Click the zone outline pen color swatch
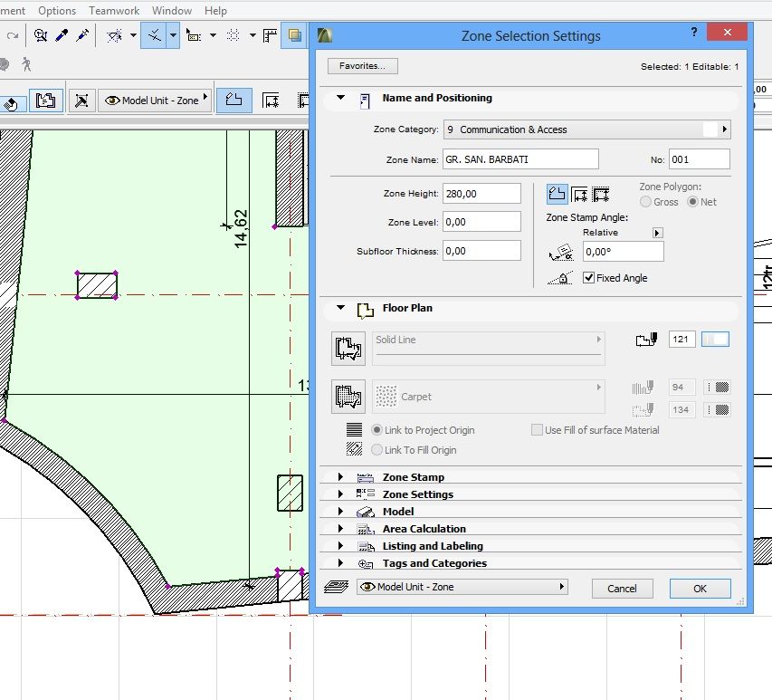 (715, 340)
